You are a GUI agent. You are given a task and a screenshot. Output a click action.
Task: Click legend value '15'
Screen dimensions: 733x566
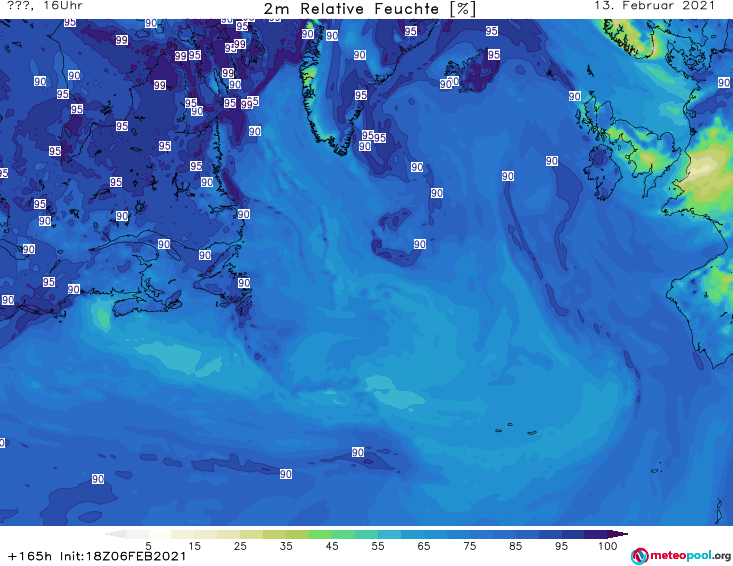(194, 546)
